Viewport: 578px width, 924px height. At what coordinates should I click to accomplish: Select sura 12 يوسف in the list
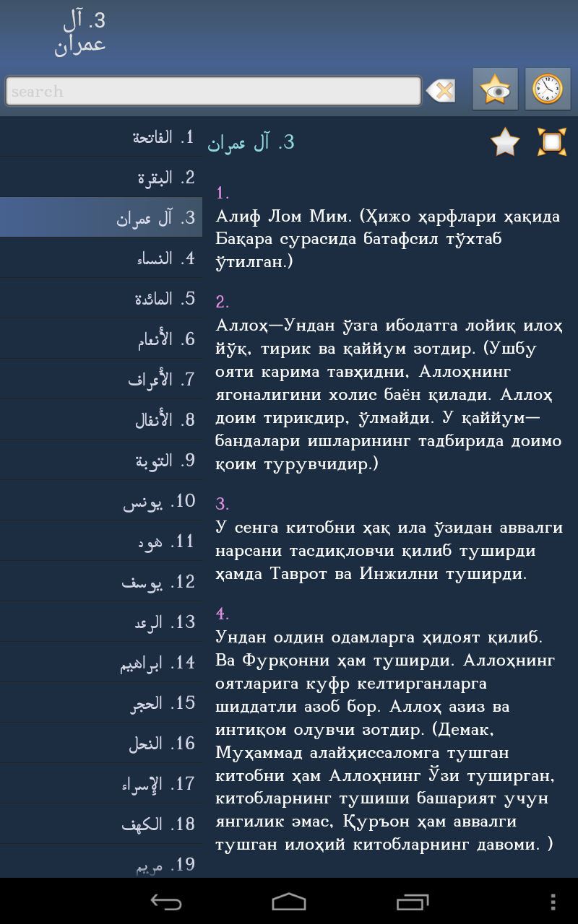pyautogui.click(x=101, y=582)
